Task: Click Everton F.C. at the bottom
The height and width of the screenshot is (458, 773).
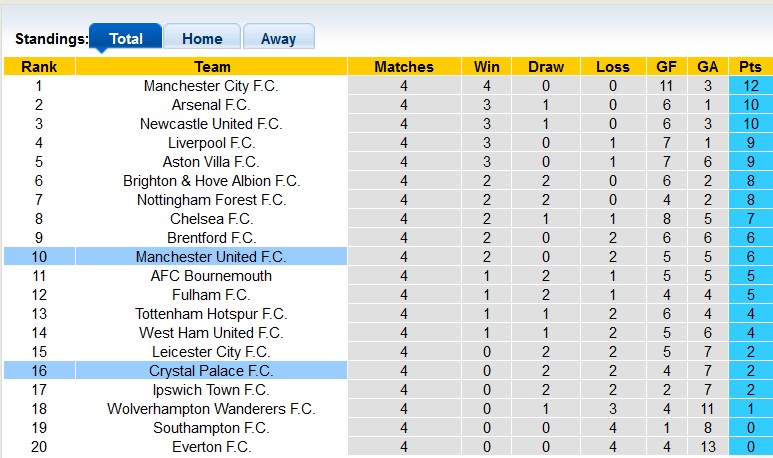Action: point(211,447)
